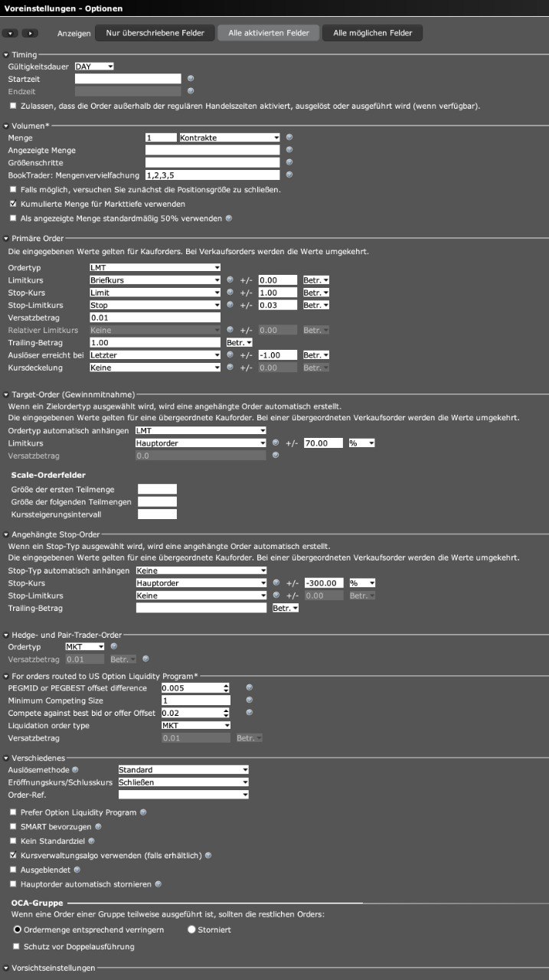Select the Storniert radio button

coord(191,929)
